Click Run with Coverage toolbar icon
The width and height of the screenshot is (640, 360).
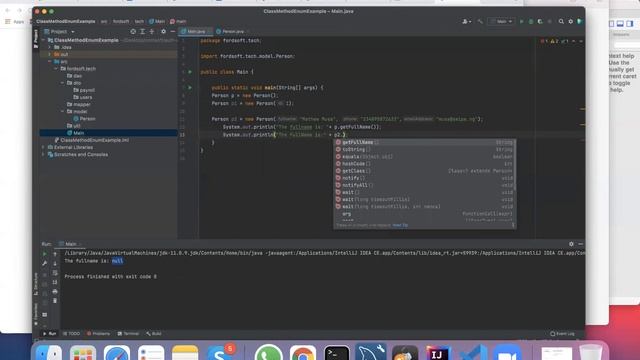click(540, 21)
